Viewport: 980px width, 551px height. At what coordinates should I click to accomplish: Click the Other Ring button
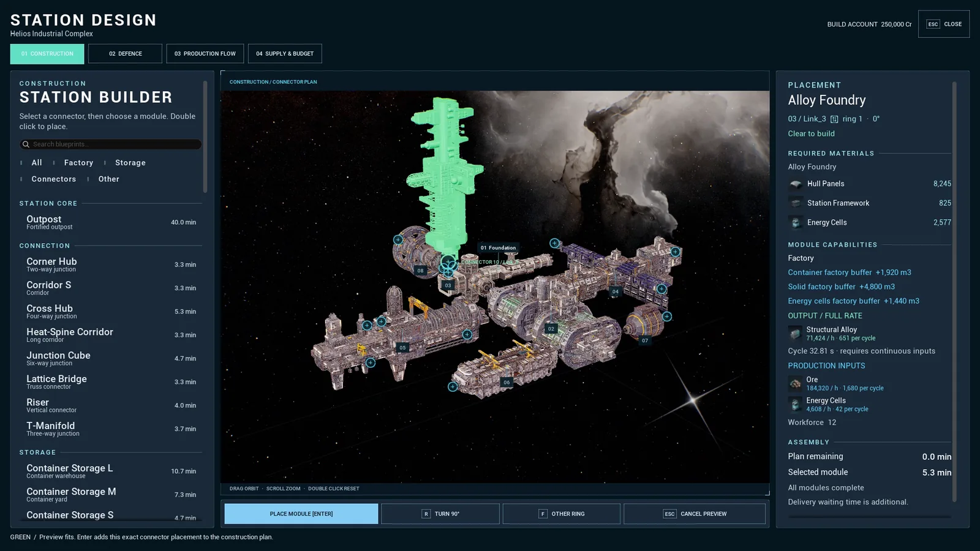tap(562, 514)
